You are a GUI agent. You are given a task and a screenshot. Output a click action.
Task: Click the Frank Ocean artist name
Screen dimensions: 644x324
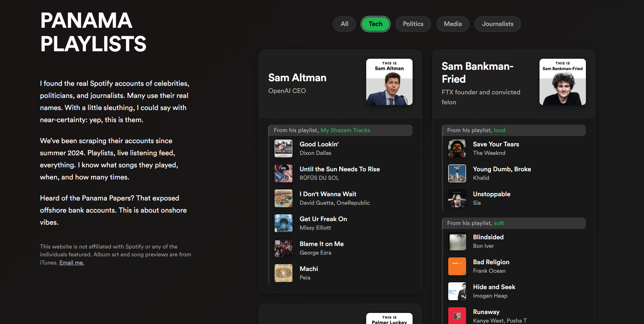[x=489, y=271]
